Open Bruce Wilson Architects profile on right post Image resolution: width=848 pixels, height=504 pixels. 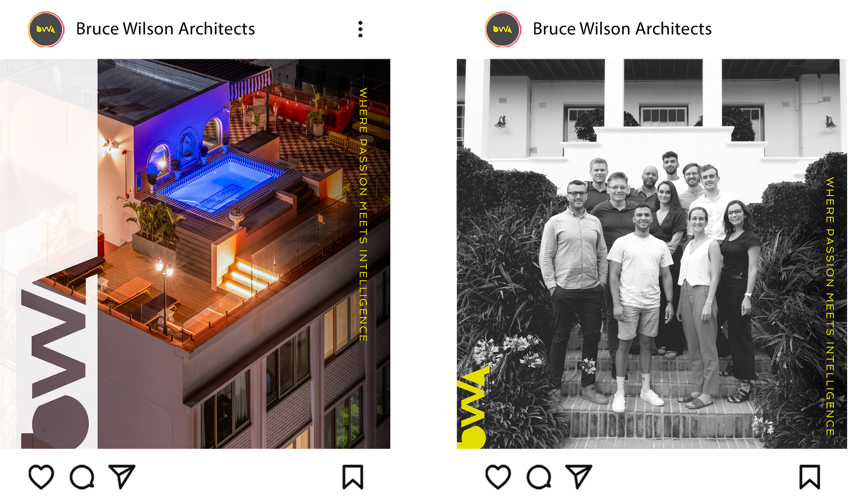(622, 29)
